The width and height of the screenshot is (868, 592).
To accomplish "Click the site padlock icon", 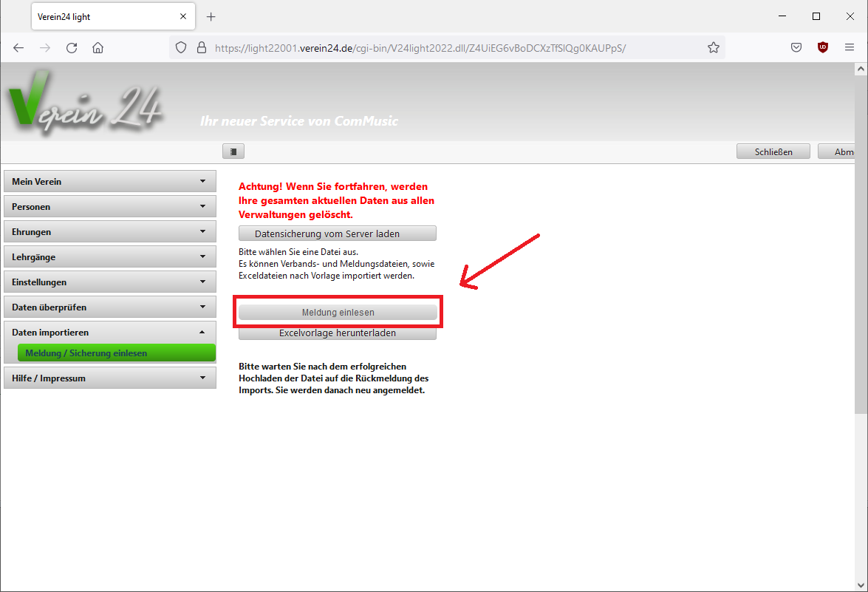I will coord(202,48).
